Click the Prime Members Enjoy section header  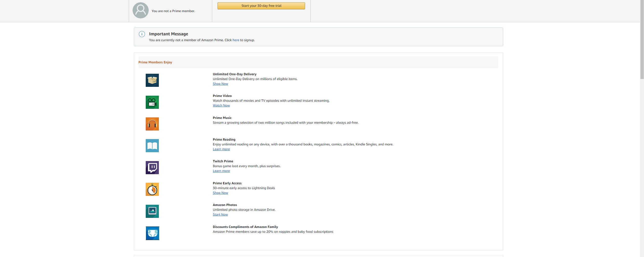155,62
